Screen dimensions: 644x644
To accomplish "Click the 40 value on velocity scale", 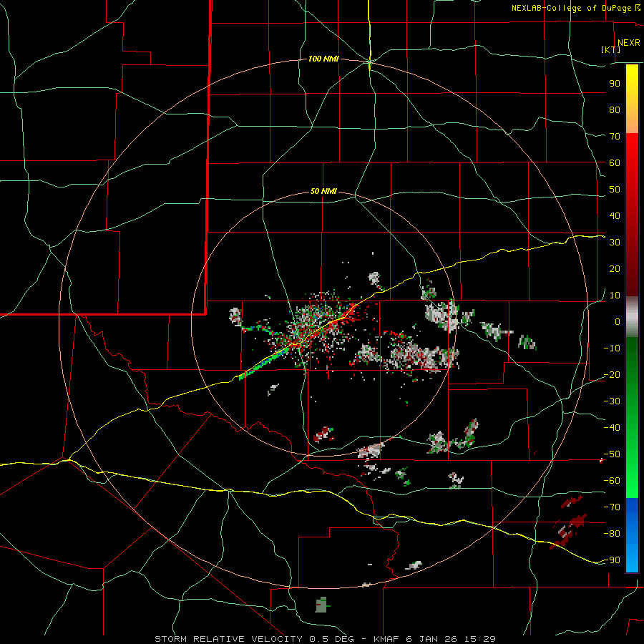I will 615,216.
